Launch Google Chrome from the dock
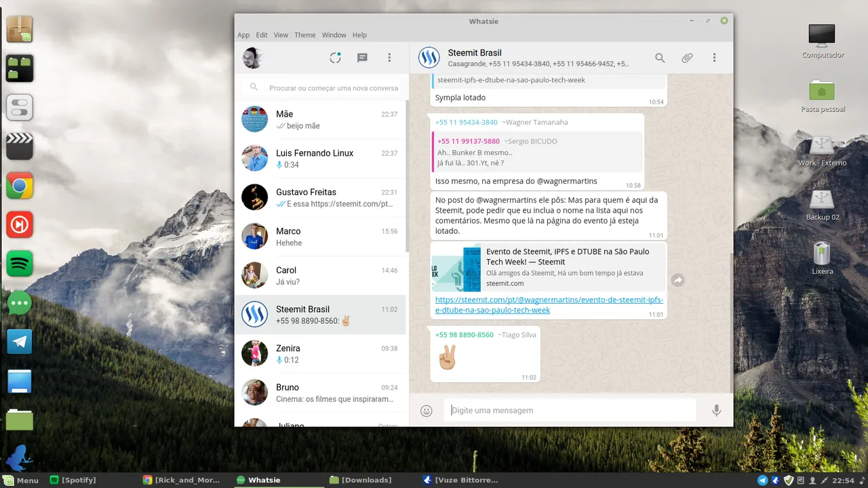 click(20, 186)
